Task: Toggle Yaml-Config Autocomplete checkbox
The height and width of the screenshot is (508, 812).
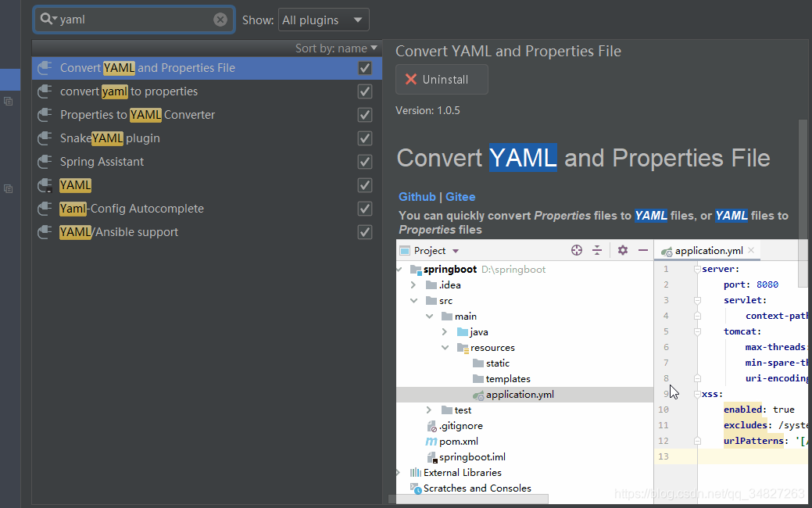Action: 365,209
